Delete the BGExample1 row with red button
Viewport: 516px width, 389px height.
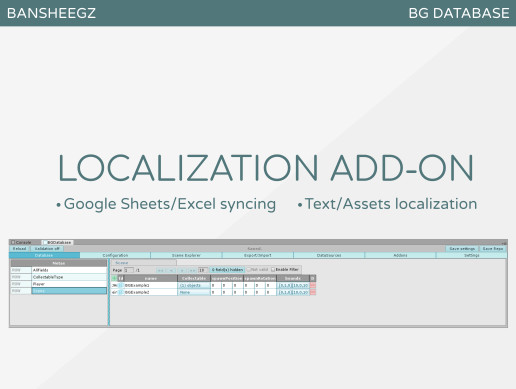click(x=313, y=285)
